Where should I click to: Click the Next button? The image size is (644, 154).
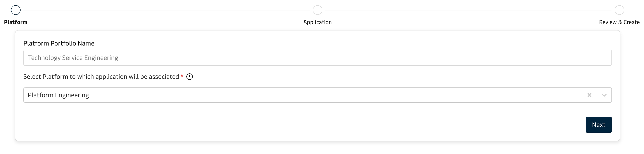coord(598,125)
